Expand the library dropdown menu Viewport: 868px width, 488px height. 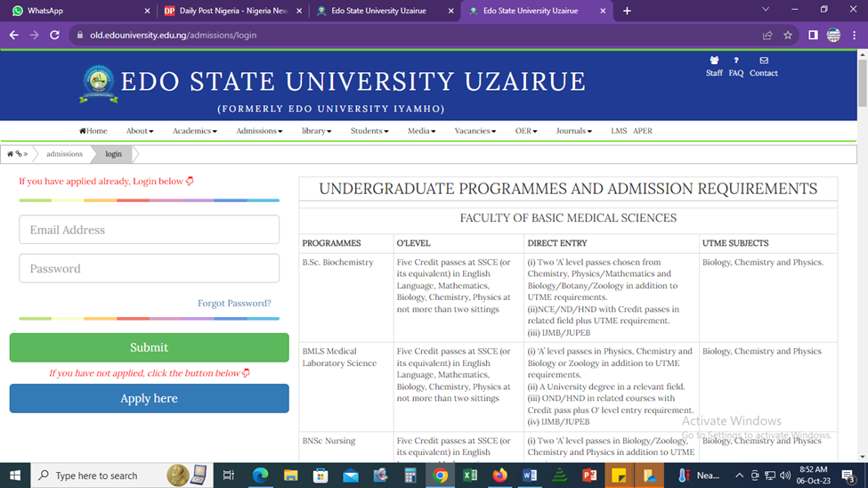(317, 131)
